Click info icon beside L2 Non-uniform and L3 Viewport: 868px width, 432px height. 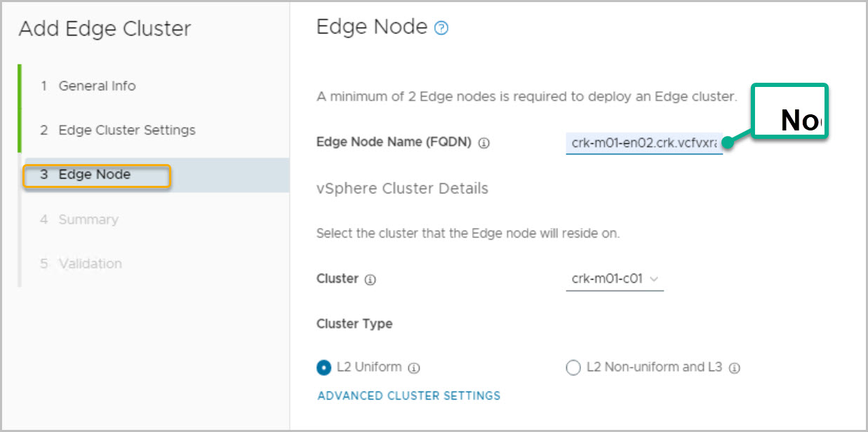point(735,367)
